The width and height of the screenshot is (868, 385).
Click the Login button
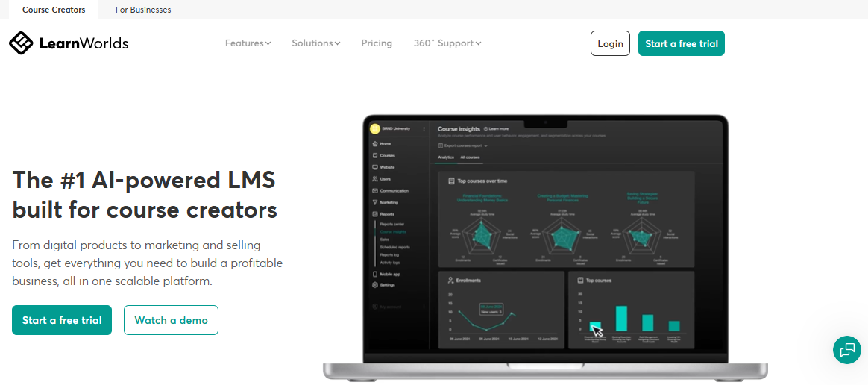(x=610, y=43)
